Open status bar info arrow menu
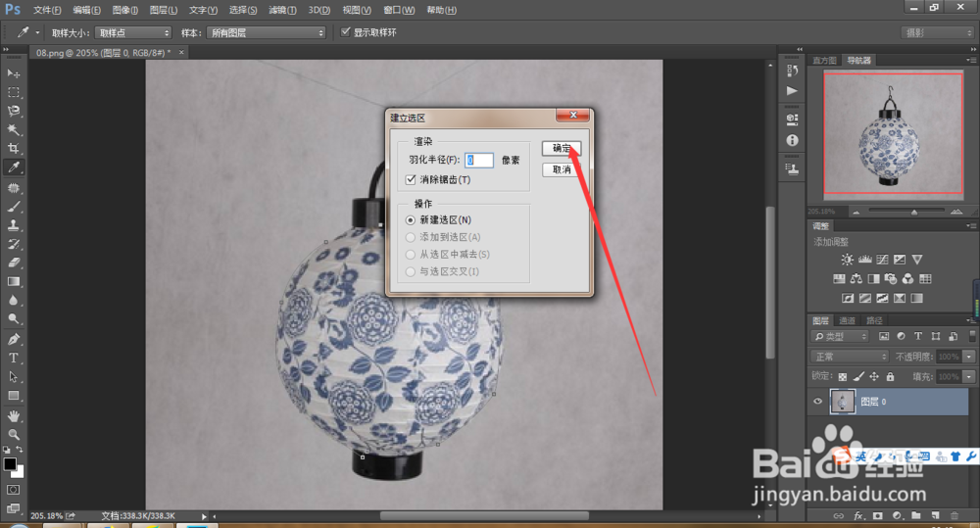Image resolution: width=980 pixels, height=528 pixels. (204, 516)
